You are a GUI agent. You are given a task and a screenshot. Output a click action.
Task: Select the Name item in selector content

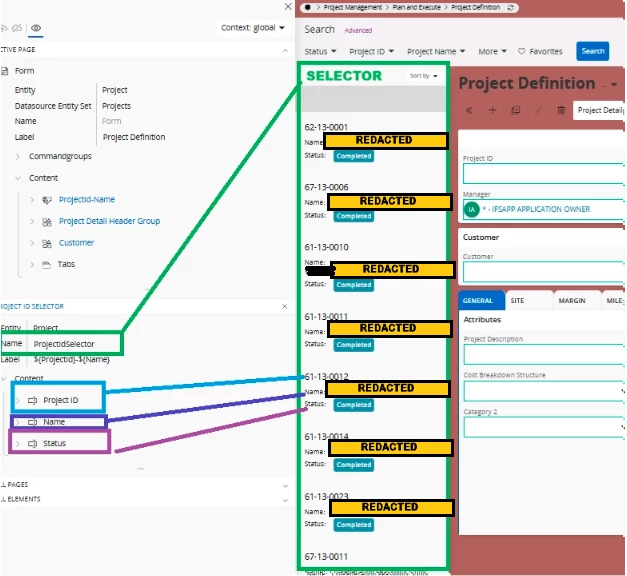pos(54,422)
